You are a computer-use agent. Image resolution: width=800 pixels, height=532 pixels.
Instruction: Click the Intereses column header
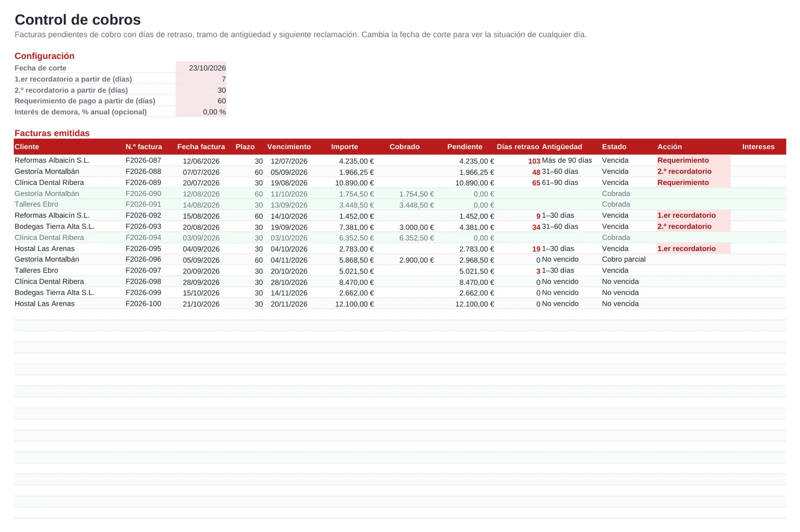758,146
